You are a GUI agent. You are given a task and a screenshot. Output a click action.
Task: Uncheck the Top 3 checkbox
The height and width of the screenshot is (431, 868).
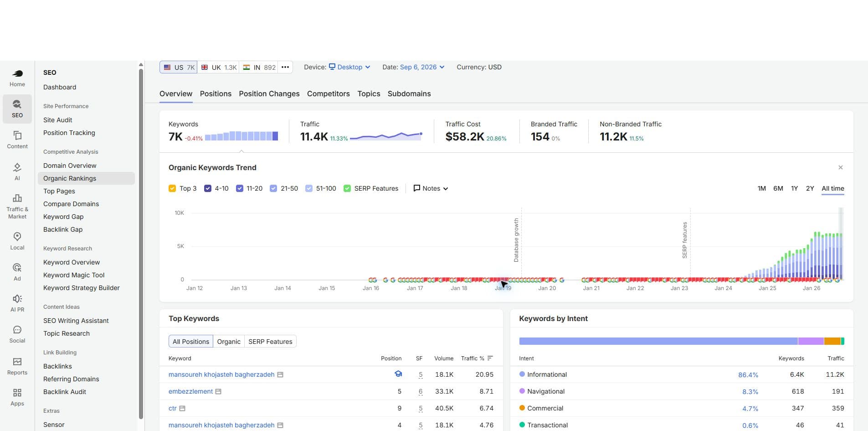[172, 188]
